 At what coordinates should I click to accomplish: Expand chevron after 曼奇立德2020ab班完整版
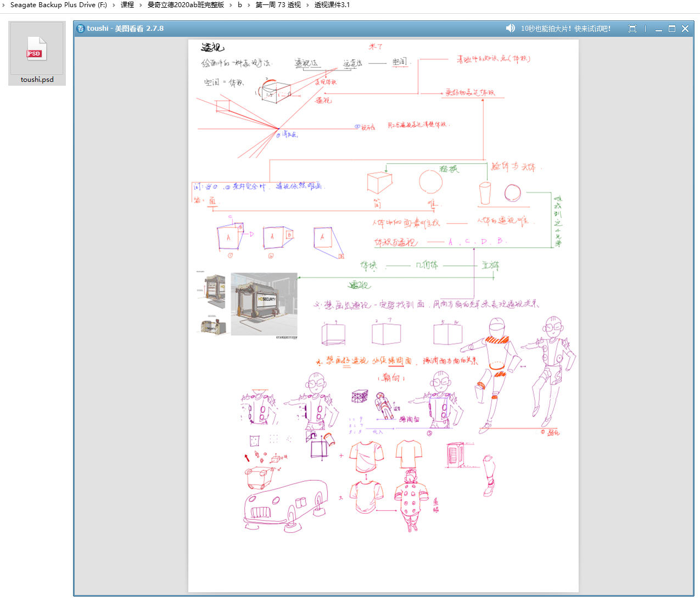231,5
